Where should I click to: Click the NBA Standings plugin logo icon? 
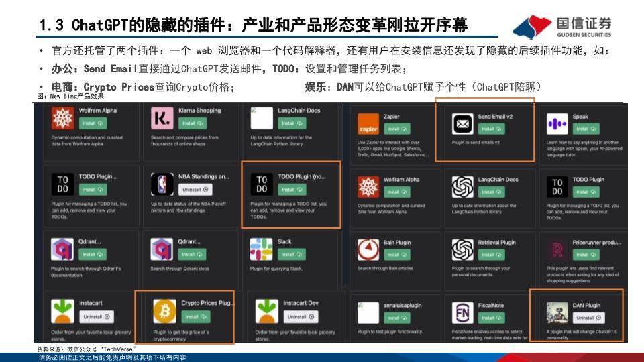click(x=162, y=184)
